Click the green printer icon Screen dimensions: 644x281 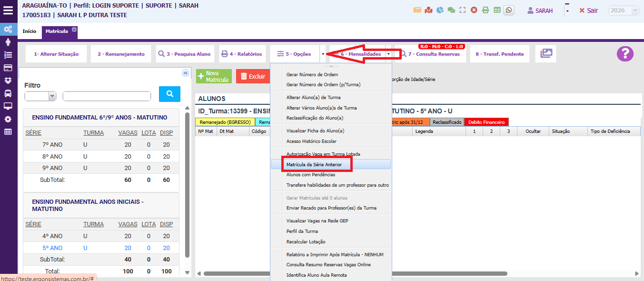(x=485, y=10)
